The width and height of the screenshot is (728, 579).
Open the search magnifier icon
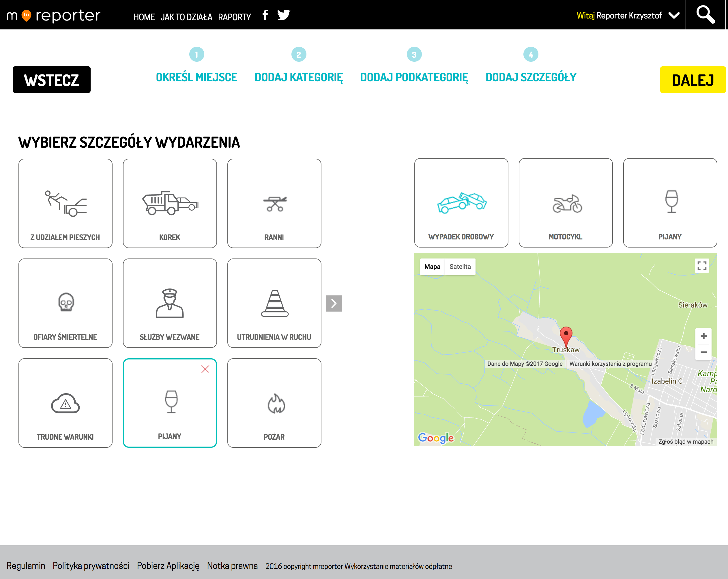[x=706, y=15]
